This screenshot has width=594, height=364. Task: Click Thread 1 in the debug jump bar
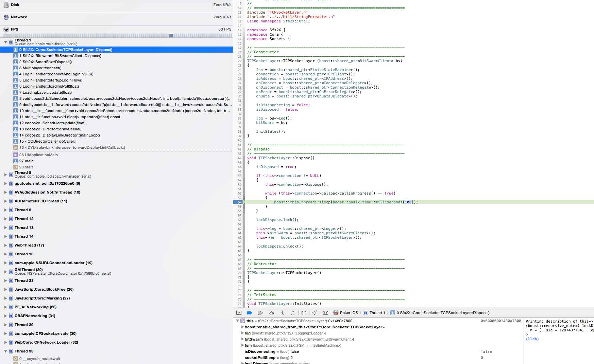click(x=377, y=313)
